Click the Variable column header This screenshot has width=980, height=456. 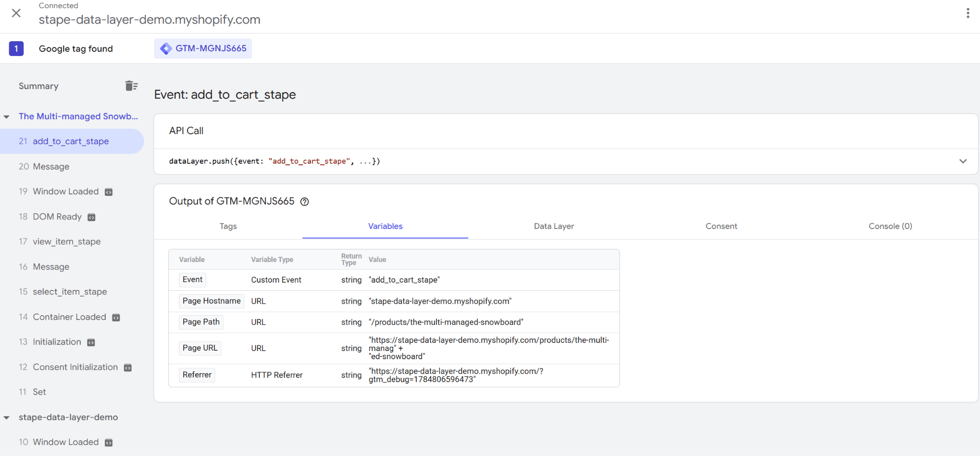click(192, 260)
